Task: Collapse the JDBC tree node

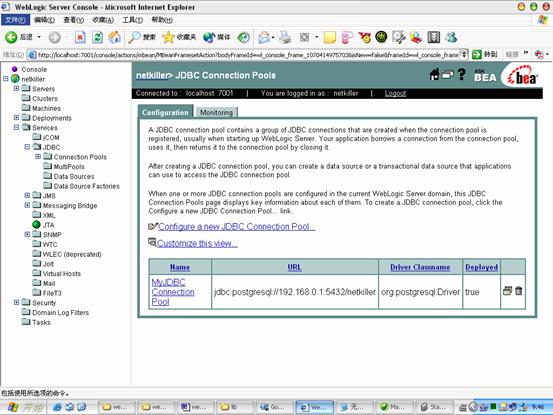Action: [27, 146]
